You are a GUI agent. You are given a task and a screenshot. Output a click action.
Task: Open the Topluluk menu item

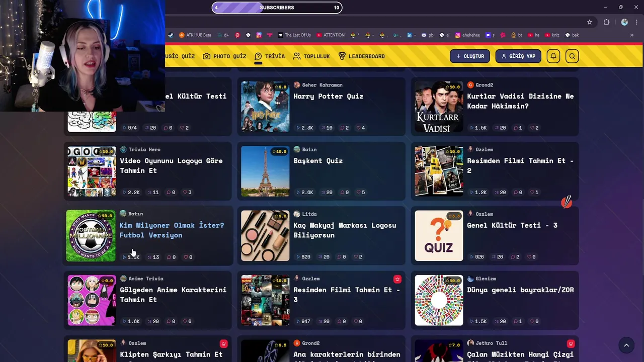point(311,56)
